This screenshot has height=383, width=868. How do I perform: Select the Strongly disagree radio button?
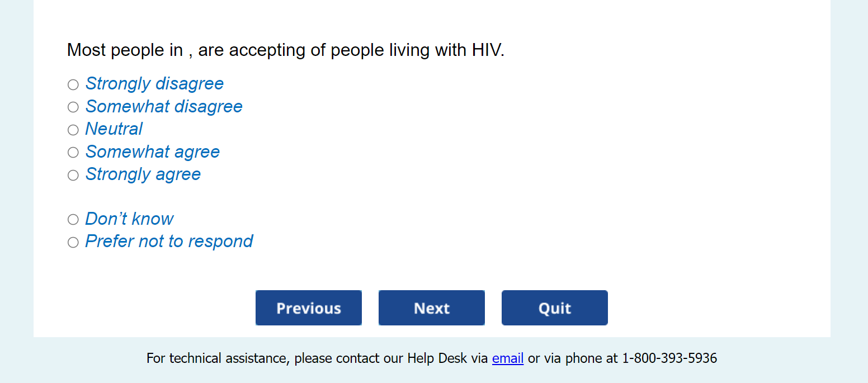[73, 85]
